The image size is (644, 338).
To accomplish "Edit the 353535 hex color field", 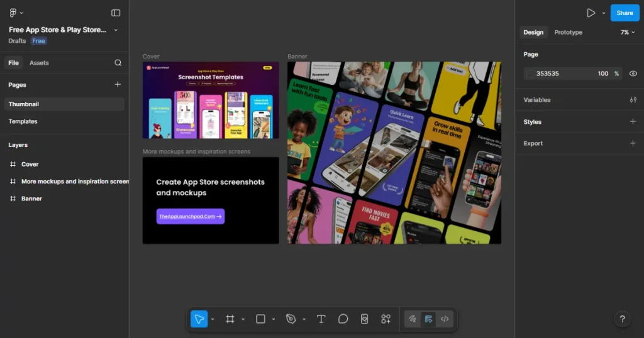I will (548, 74).
